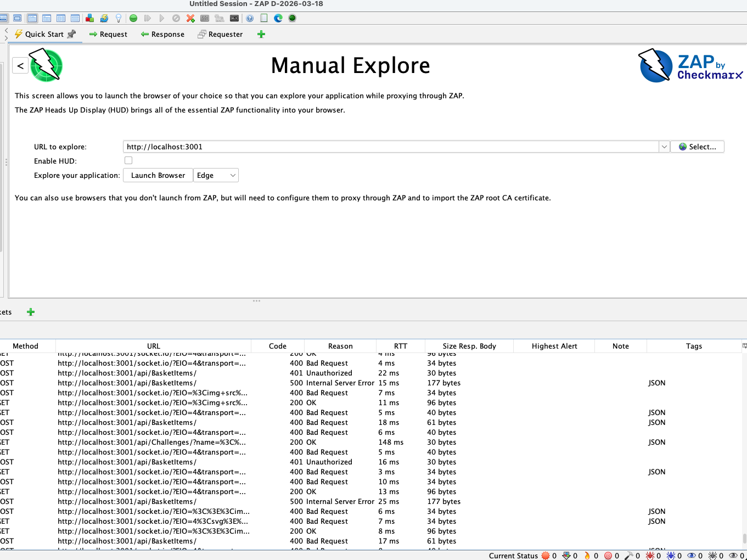747x560 pixels.
Task: Click the lightbulb icon in the toolbar
Action: click(x=119, y=18)
